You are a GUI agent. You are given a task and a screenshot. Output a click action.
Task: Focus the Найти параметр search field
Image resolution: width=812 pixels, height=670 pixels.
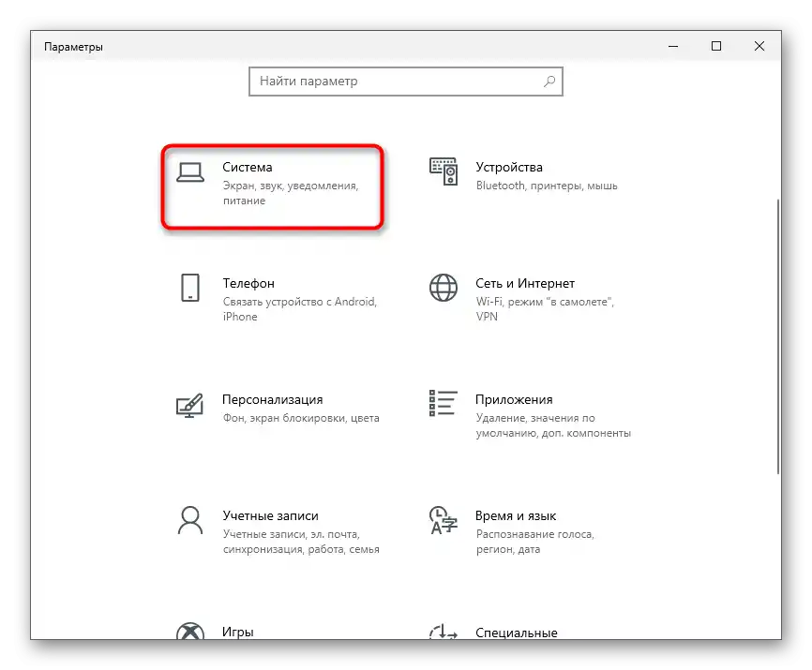click(x=405, y=82)
